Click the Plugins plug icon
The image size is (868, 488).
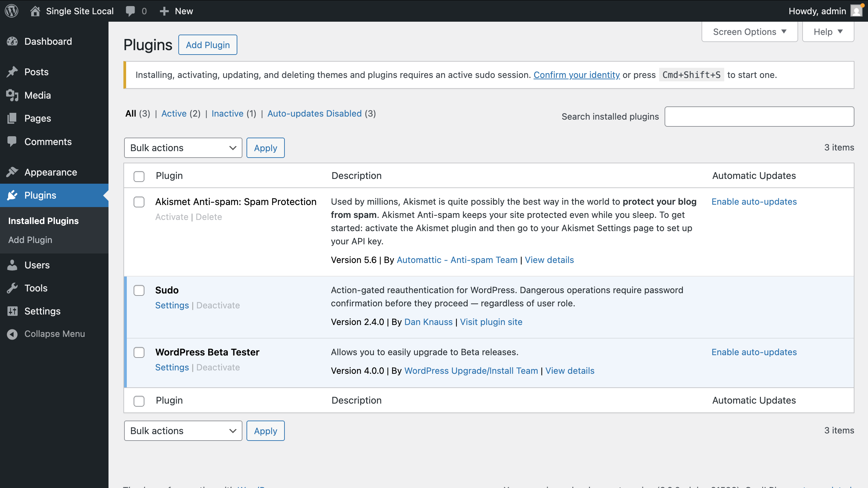(x=12, y=195)
